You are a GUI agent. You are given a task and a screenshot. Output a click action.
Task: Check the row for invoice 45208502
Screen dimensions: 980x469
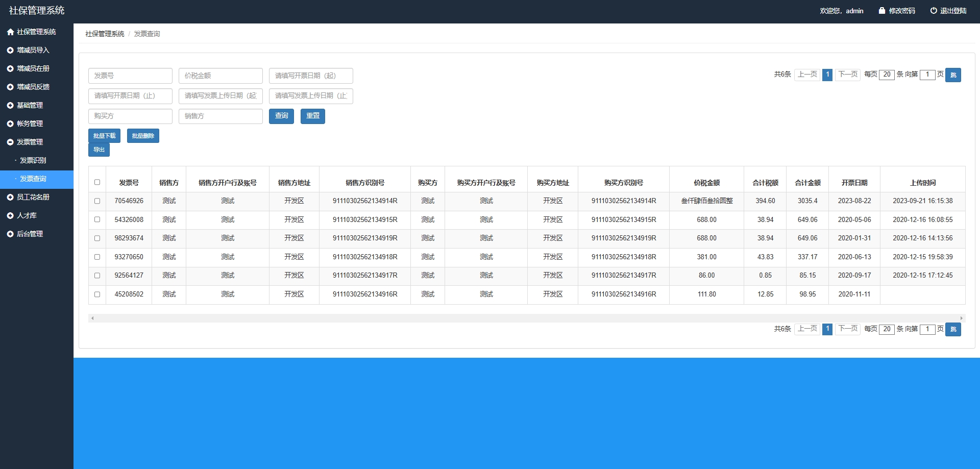[x=97, y=294]
